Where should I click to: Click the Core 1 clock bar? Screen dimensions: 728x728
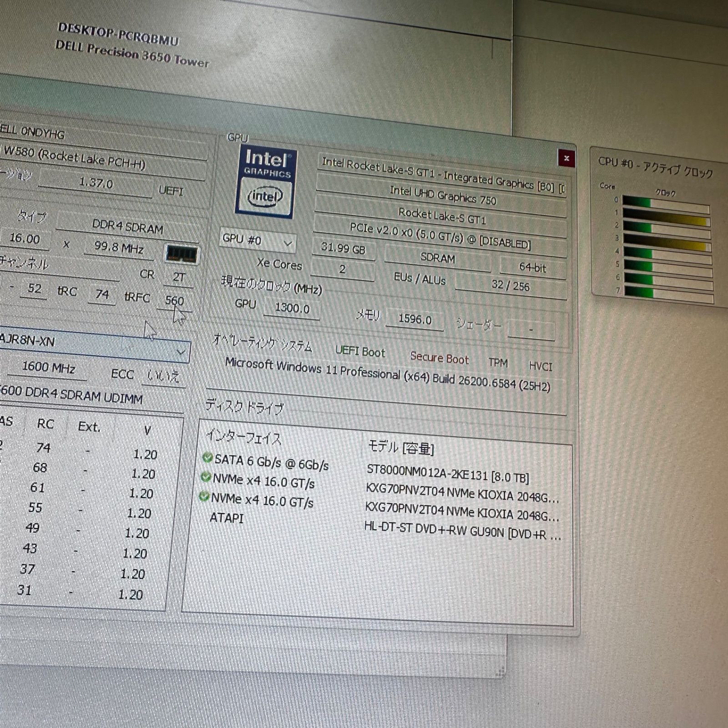click(666, 217)
